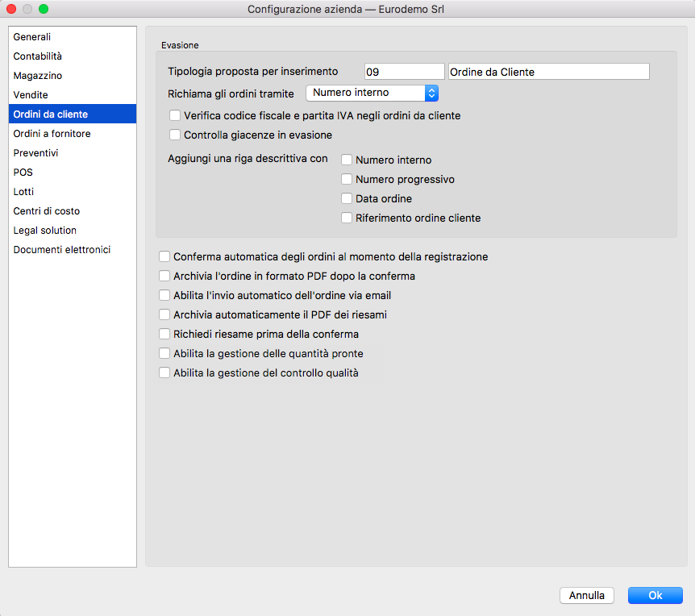The image size is (695, 616).
Task: Enable Richiedi riesame prima della conferma
Action: pyautogui.click(x=164, y=334)
